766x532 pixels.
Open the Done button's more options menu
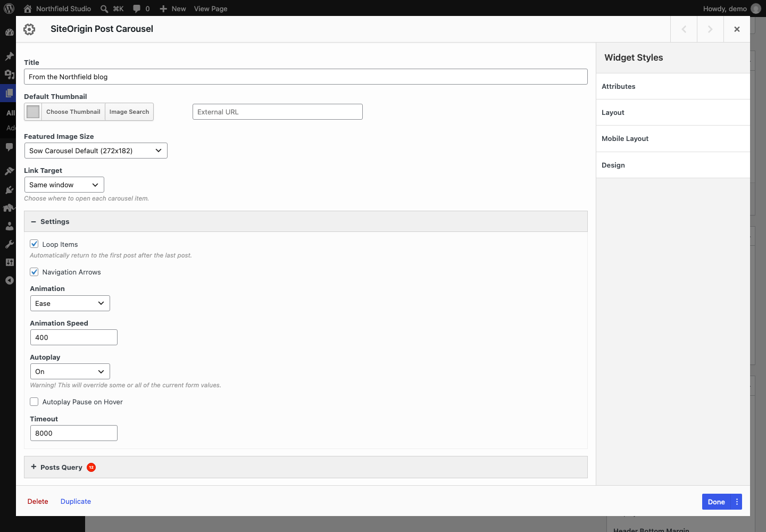coord(737,502)
